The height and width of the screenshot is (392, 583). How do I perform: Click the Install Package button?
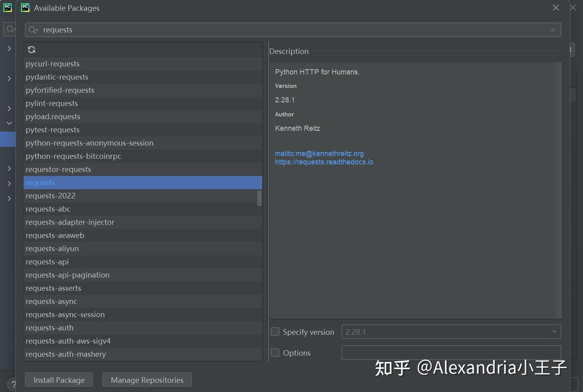[59, 380]
